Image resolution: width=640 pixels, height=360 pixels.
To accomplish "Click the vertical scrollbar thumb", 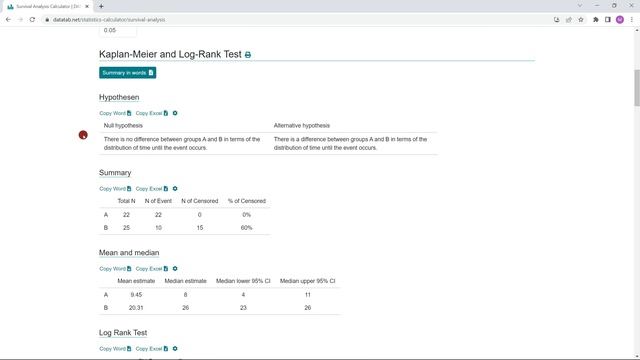I will pyautogui.click(x=637, y=87).
